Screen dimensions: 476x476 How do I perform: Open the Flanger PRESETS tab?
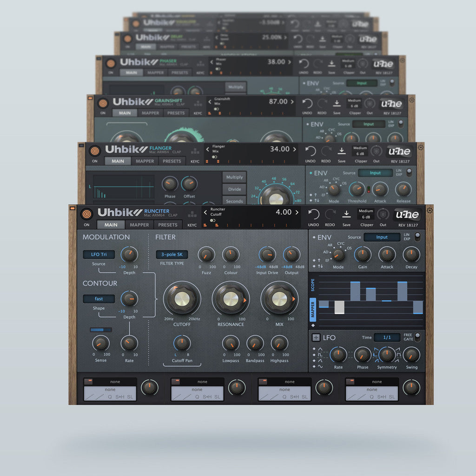tap(172, 161)
